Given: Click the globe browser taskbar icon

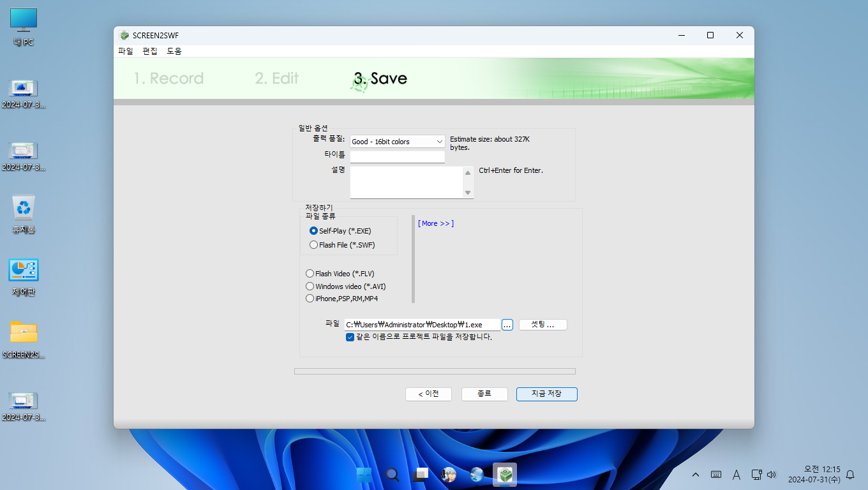Looking at the screenshot, I should tap(477, 475).
